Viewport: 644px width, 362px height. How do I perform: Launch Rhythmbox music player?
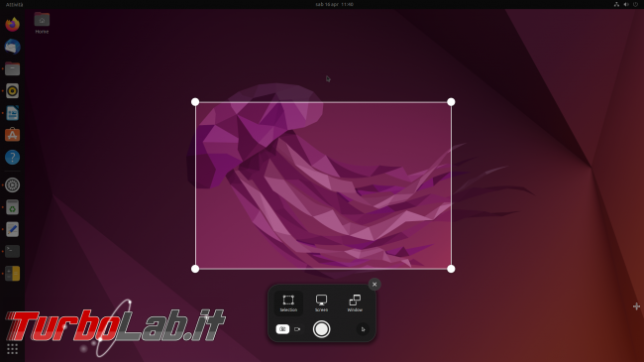tap(12, 91)
